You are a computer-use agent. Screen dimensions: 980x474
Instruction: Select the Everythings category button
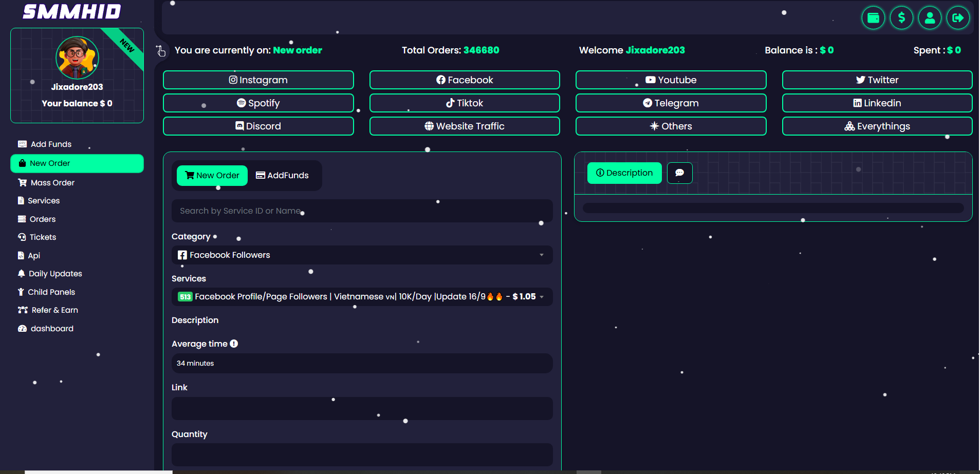coord(877,126)
